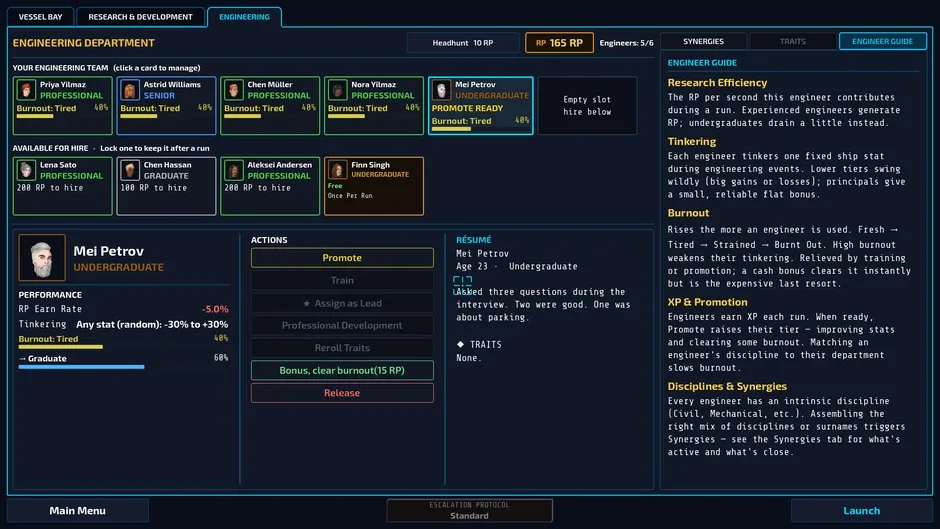Click the Performance heading
Viewport: 940px width, 529px height.
[50, 295]
